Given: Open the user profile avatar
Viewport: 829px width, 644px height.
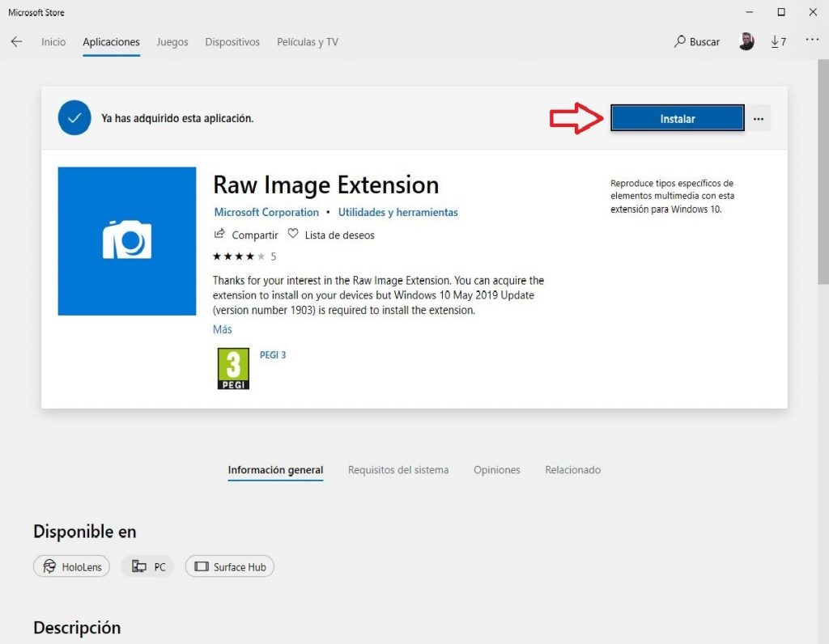Looking at the screenshot, I should tap(746, 41).
